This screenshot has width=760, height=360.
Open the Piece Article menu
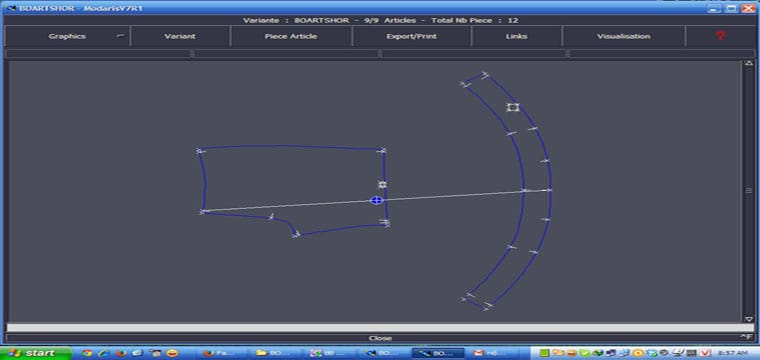point(291,36)
